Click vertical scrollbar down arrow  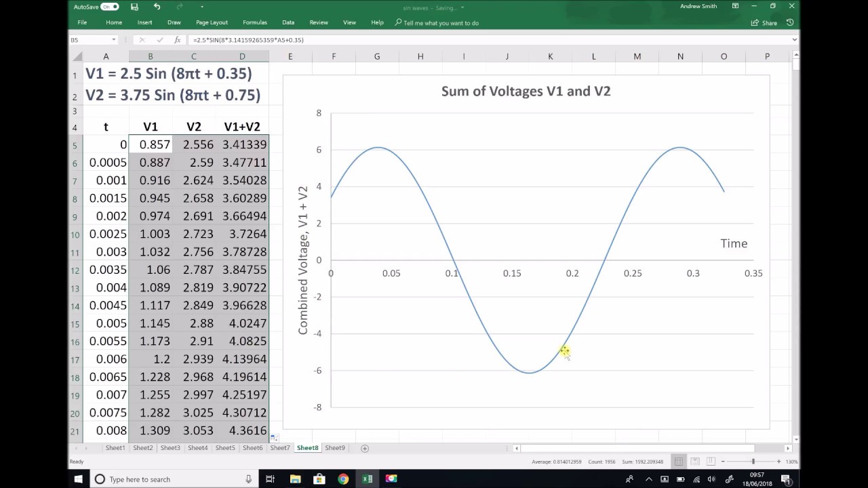(x=796, y=439)
